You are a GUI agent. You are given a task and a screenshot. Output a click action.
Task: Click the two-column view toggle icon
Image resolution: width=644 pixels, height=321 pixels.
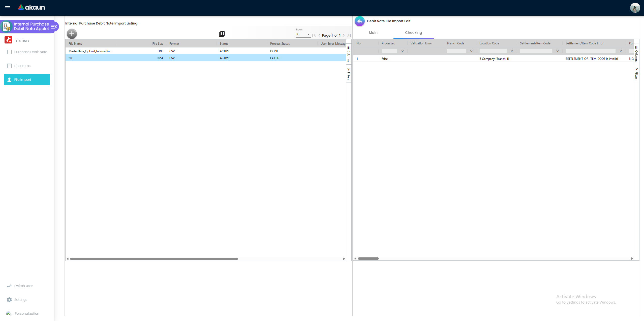[x=222, y=34]
